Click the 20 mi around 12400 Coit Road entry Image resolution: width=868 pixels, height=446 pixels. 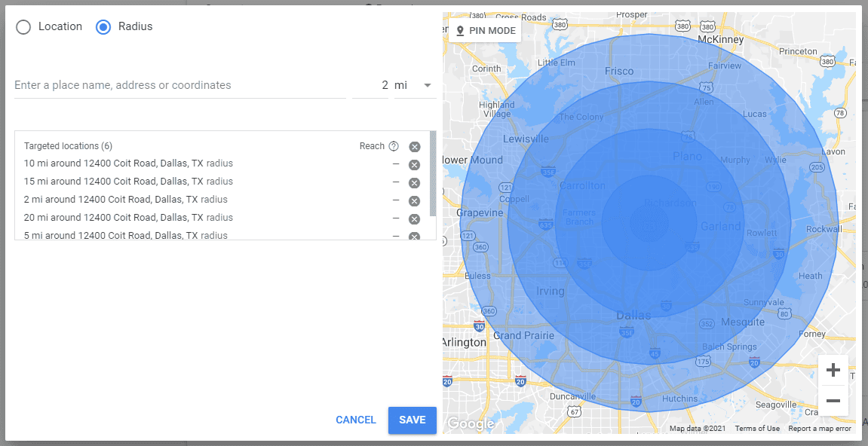(x=128, y=218)
